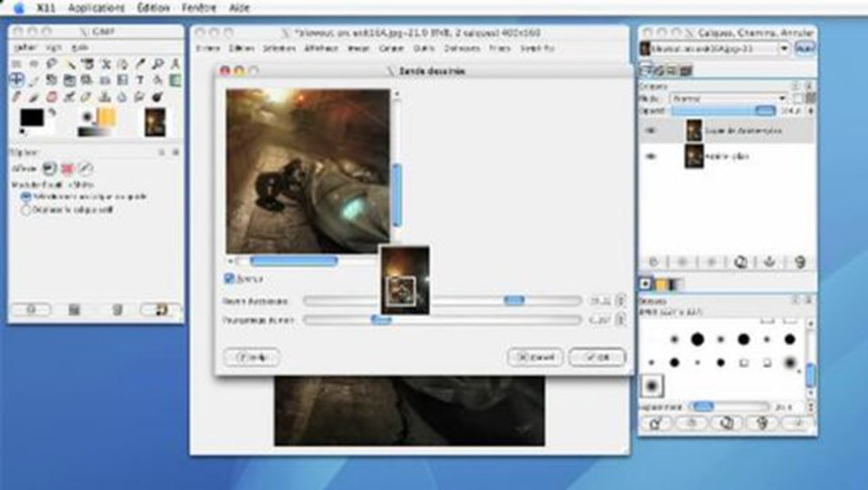Choose the Blend gradient tool
This screenshot has height=490, width=868.
[x=175, y=80]
